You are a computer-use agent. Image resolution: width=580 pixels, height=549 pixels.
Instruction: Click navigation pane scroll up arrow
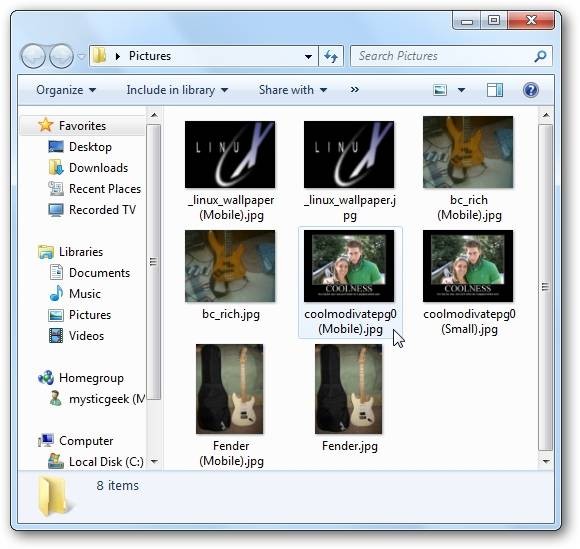click(x=154, y=115)
